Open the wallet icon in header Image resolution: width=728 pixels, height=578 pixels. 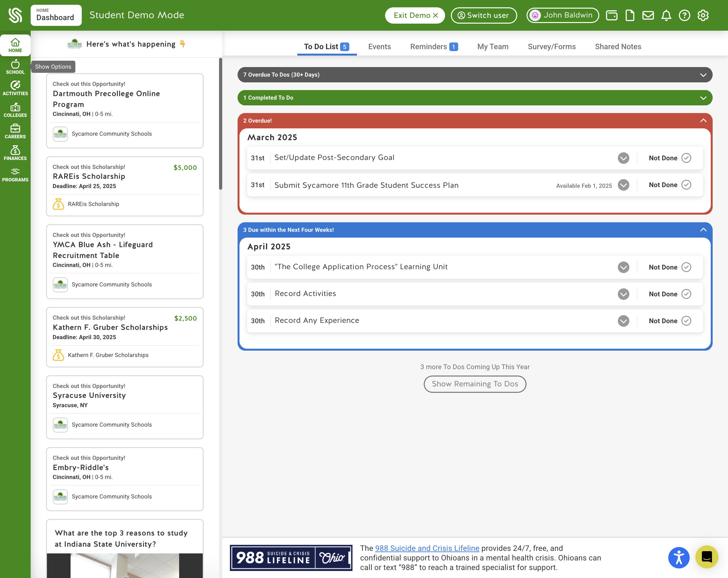click(x=611, y=15)
